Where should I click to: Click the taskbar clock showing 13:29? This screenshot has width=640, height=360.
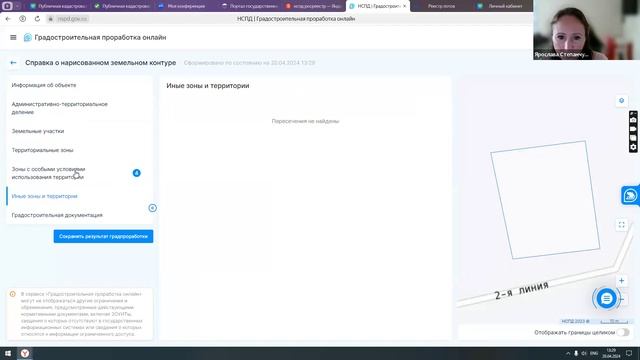[611, 353]
